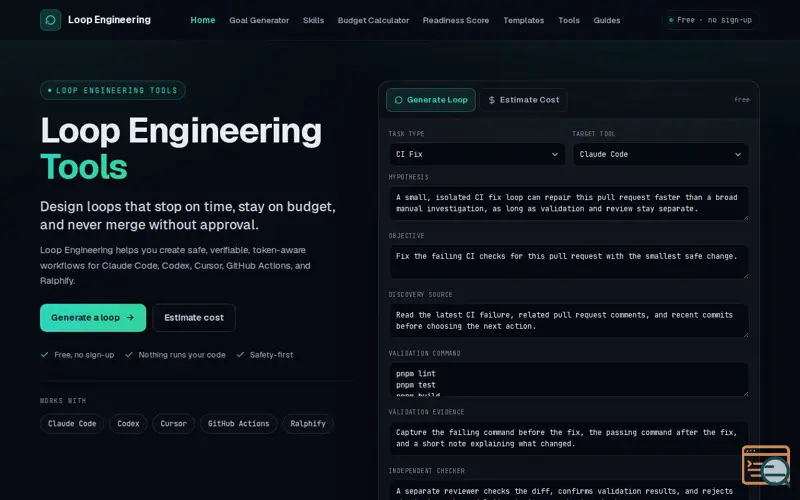Image resolution: width=800 pixels, height=500 pixels.
Task: Click into the Objective text area
Action: 569,262
